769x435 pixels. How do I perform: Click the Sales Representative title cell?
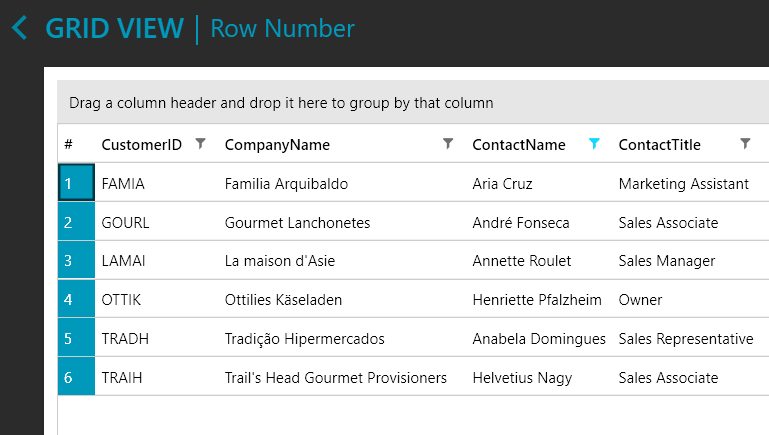coord(686,339)
